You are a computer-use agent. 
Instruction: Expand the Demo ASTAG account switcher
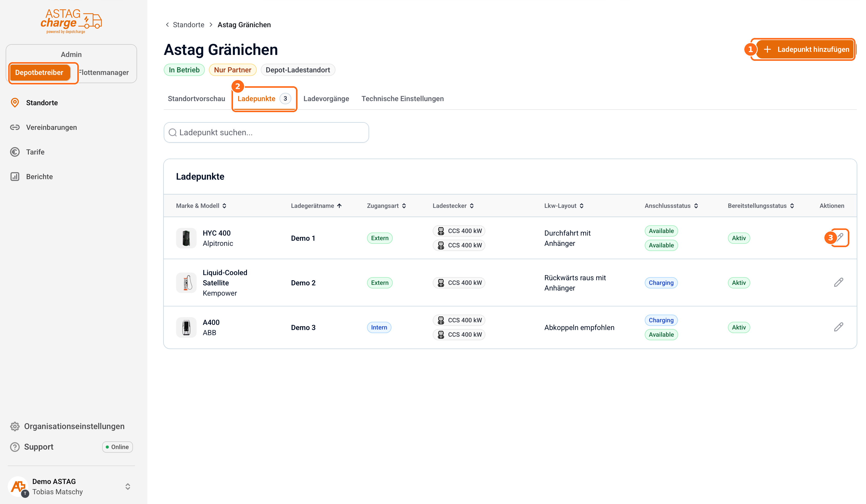click(128, 487)
